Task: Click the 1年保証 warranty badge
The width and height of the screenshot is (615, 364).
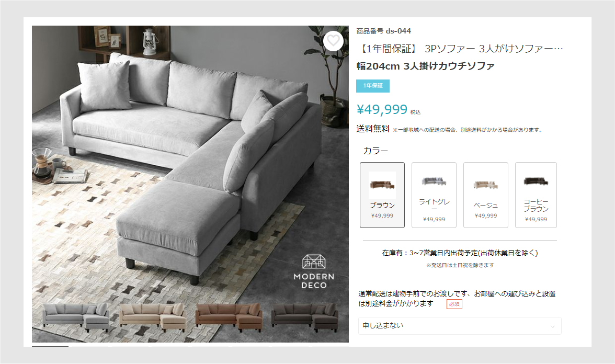Action: 372,86
